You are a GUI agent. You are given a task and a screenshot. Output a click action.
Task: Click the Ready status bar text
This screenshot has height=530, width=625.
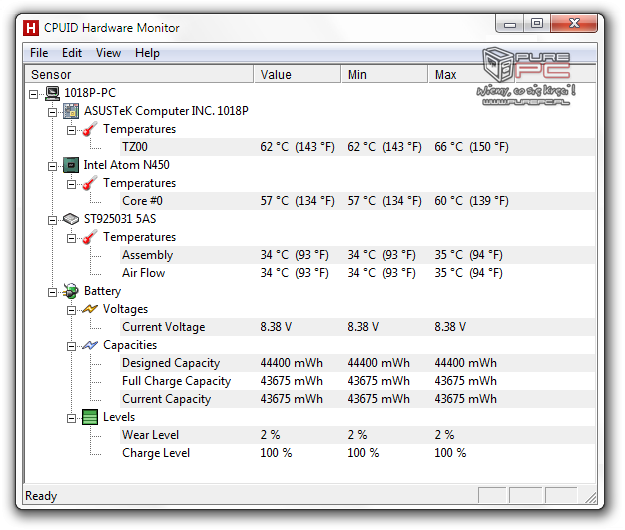pos(41,496)
